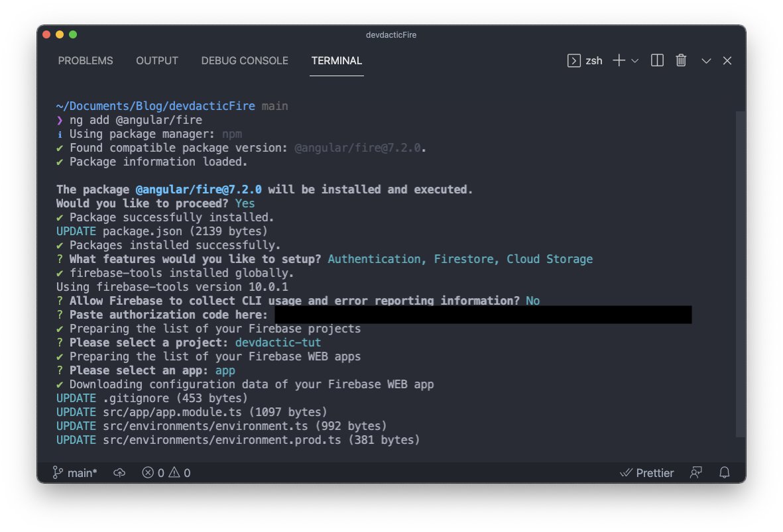Activate the TERMINAL tab
783x532 pixels.
pos(337,60)
